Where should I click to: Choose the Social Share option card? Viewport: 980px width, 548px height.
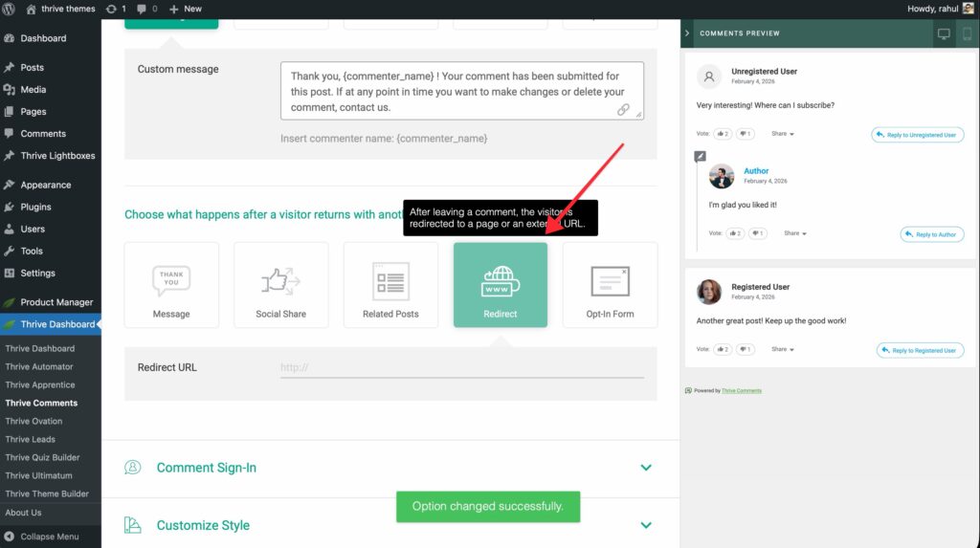tap(280, 285)
